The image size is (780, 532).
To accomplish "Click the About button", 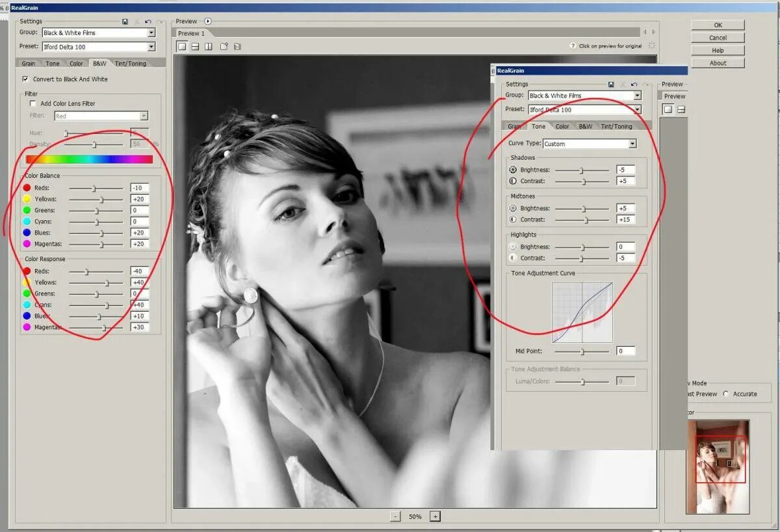I will (x=718, y=63).
